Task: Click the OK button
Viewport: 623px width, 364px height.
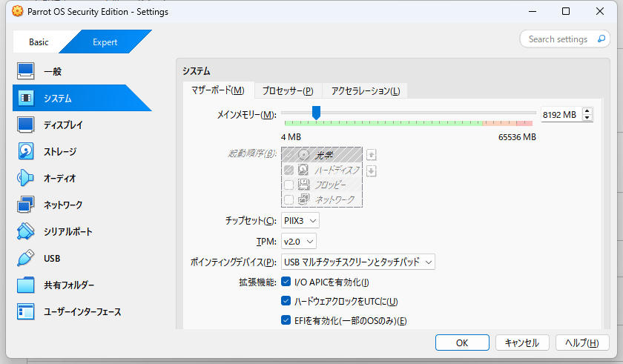Action: (462, 343)
